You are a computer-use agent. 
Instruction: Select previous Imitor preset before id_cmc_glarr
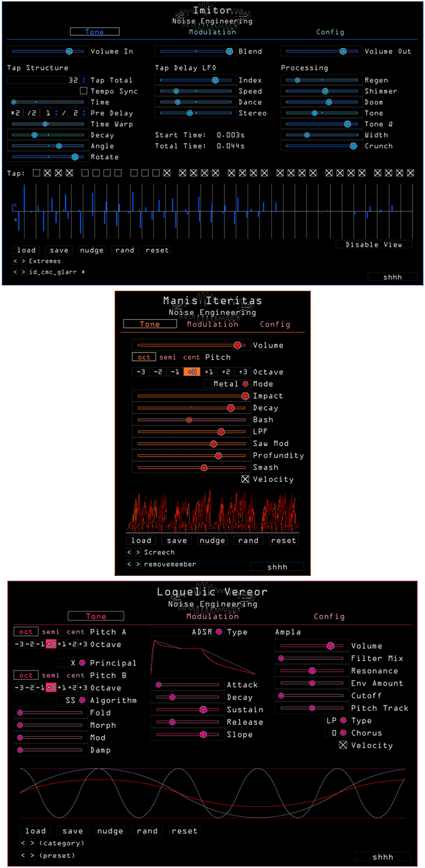pos(15,272)
